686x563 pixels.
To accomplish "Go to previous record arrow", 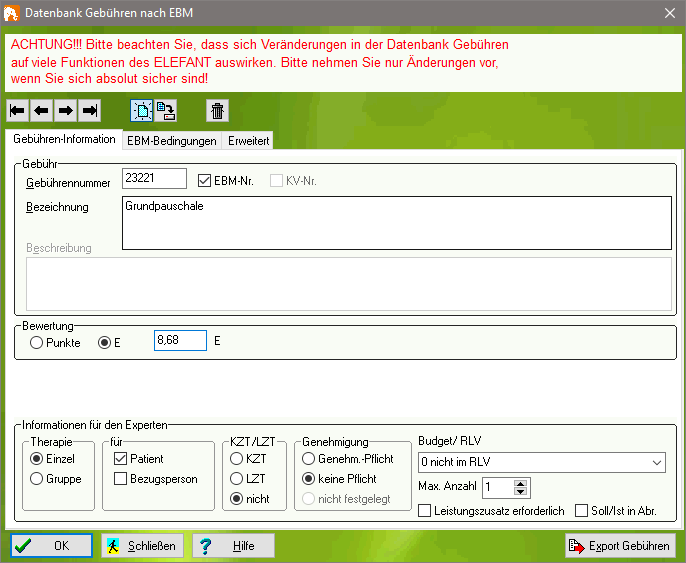I will (x=42, y=110).
